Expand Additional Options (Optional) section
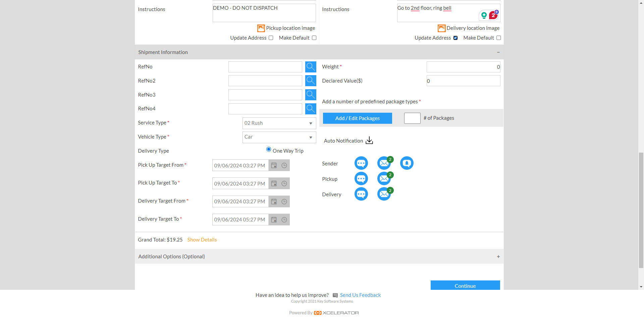The height and width of the screenshot is (317, 644). pos(498,257)
